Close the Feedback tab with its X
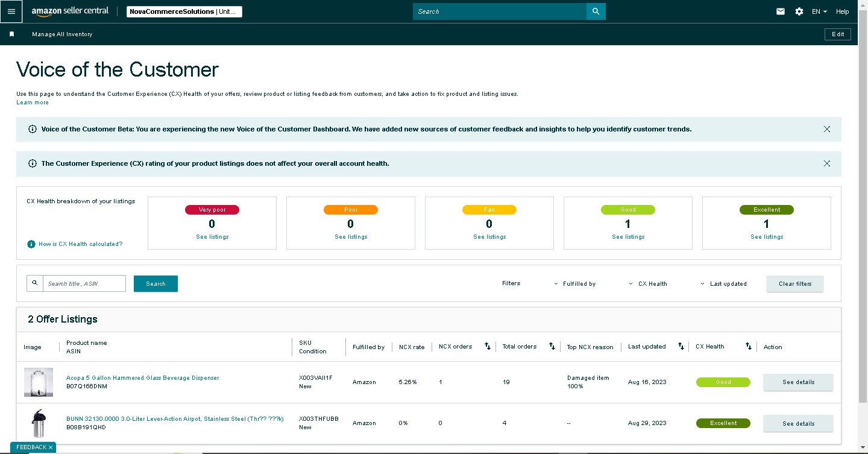The image size is (868, 454). 51,447
